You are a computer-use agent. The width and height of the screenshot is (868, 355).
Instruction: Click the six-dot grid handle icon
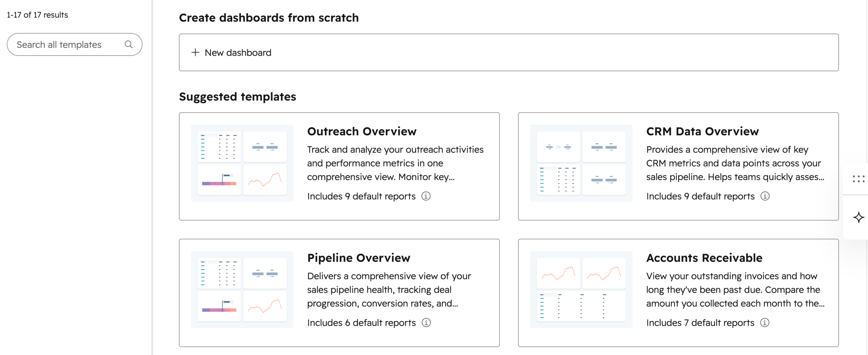point(859,179)
